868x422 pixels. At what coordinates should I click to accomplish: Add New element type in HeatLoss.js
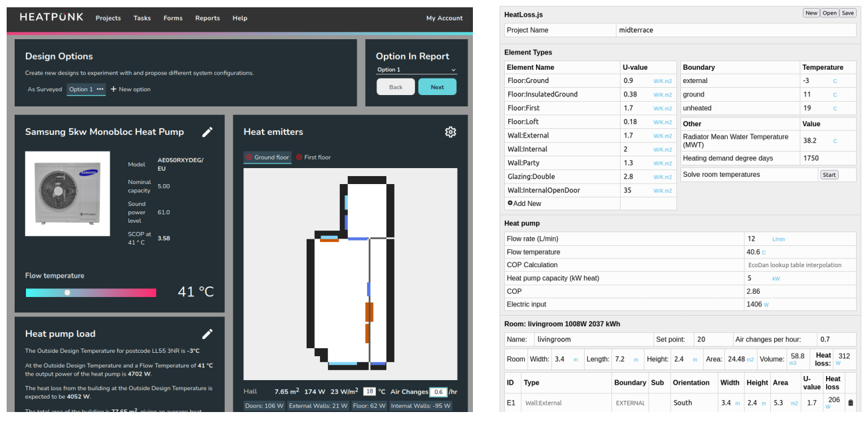524,203
